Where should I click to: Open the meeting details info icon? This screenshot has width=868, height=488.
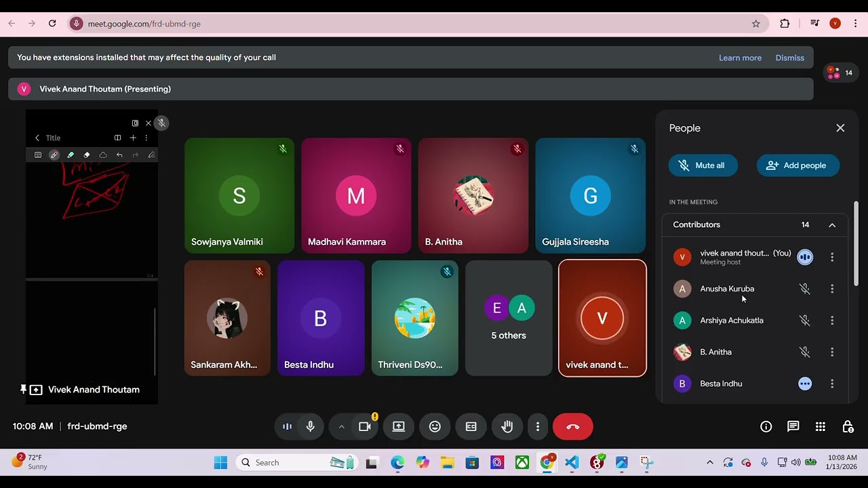766,426
